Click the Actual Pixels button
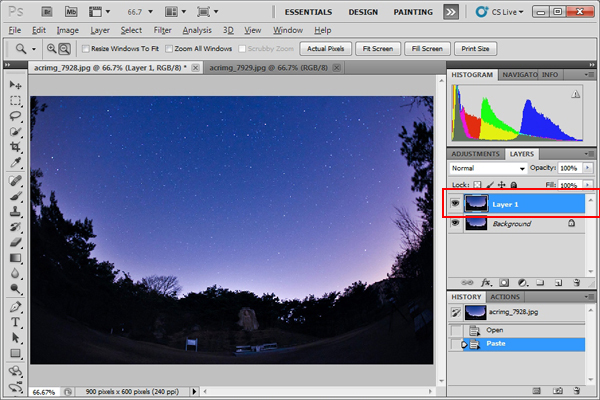 coord(325,49)
